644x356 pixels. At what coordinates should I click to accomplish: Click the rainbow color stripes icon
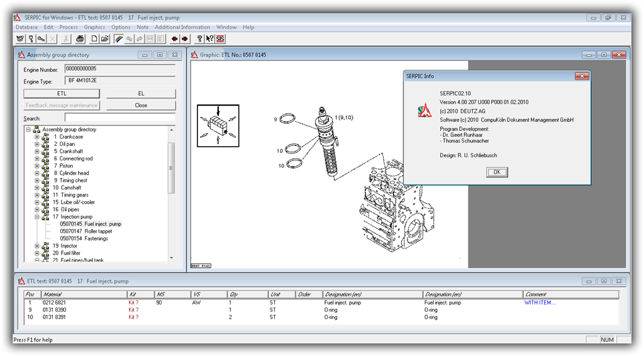pyautogui.click(x=119, y=39)
